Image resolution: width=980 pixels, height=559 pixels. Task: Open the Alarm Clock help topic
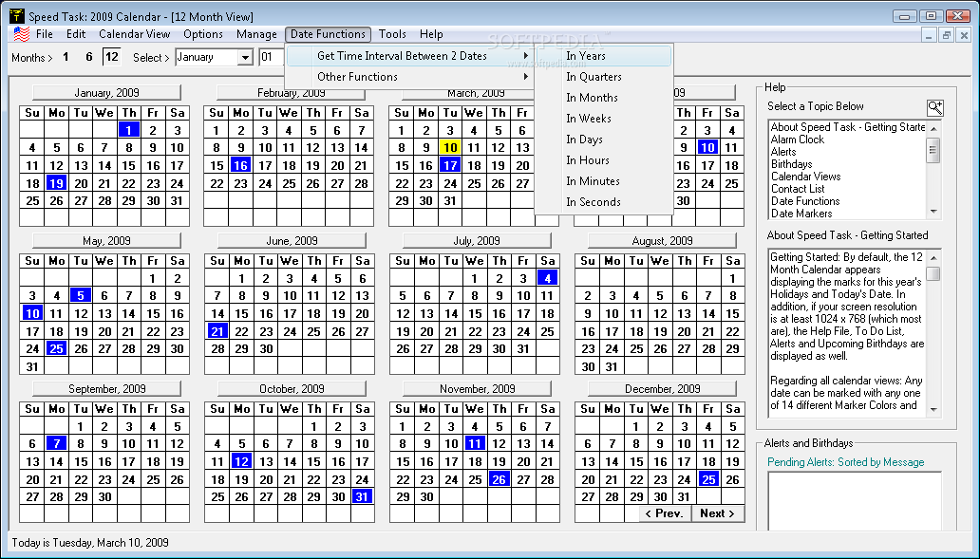(x=798, y=140)
